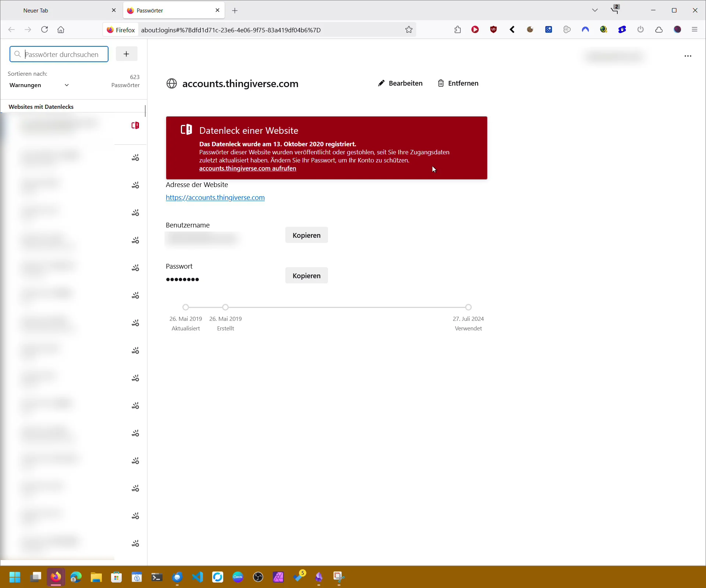Click Bearbeiten to edit this login
706x588 pixels.
(x=400, y=83)
